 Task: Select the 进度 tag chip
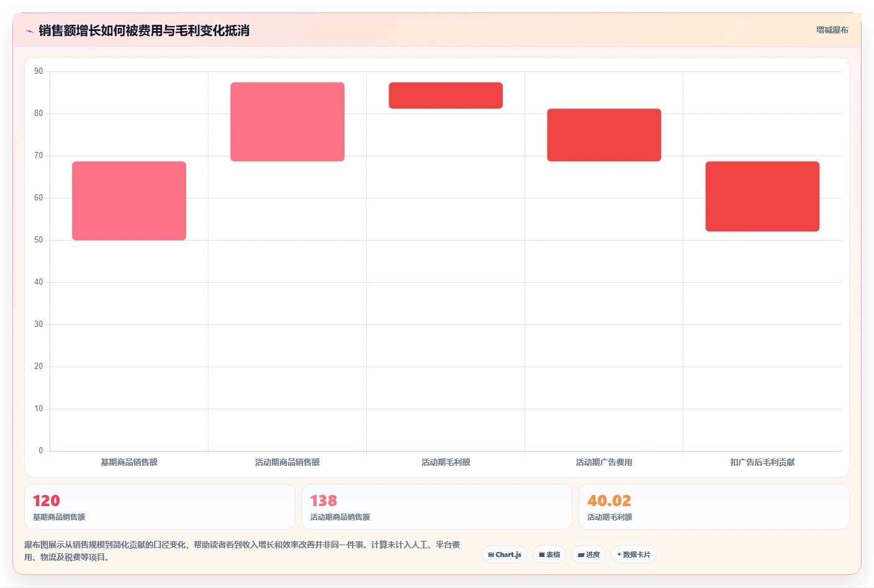click(588, 555)
